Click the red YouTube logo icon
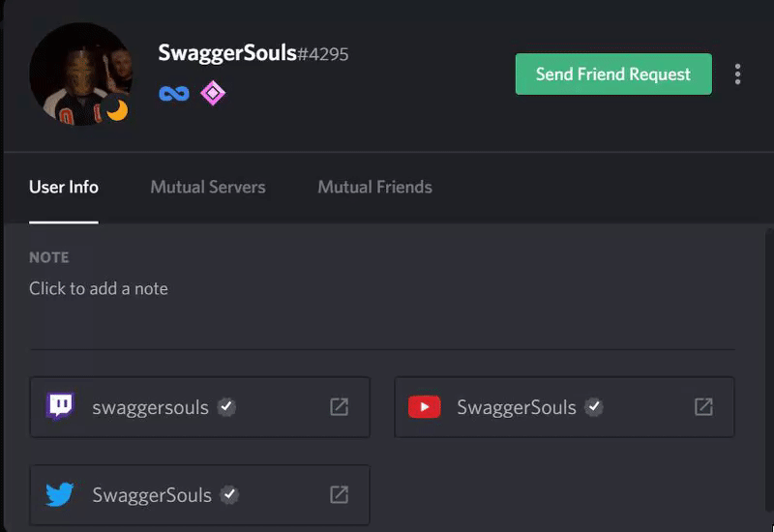 click(x=424, y=406)
